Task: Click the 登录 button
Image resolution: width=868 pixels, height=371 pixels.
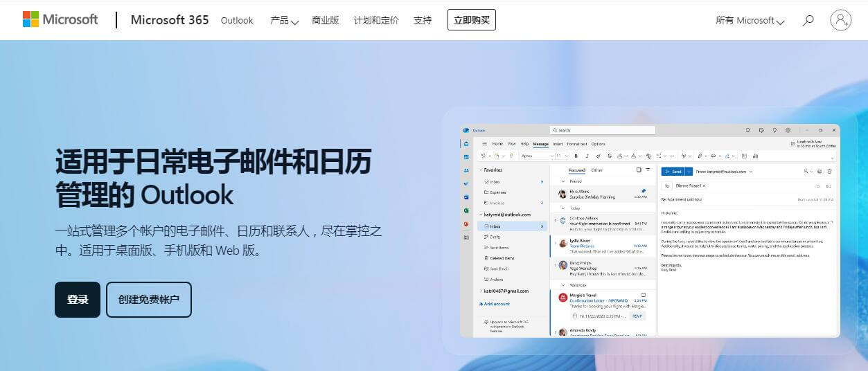Action: click(78, 300)
